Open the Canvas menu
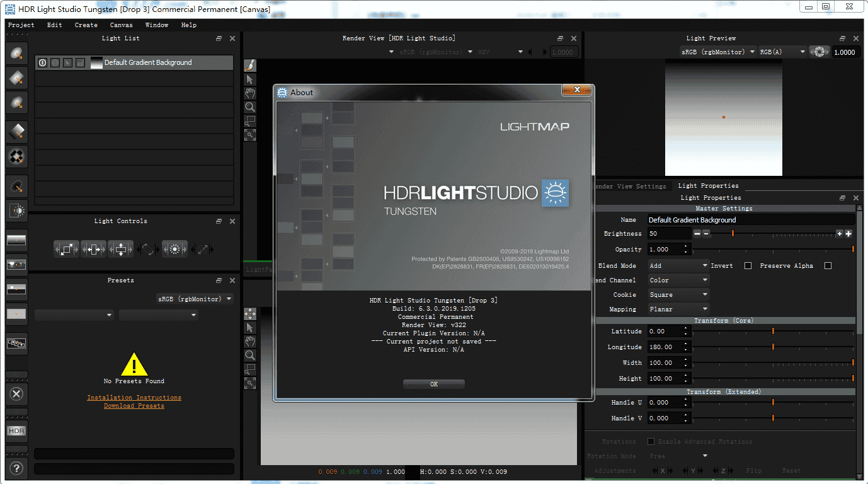 click(x=121, y=25)
